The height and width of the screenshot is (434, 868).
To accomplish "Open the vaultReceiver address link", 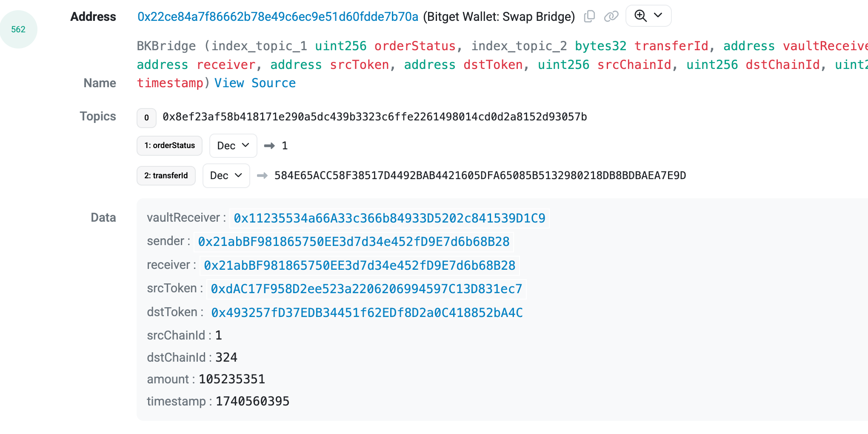I will coord(389,218).
